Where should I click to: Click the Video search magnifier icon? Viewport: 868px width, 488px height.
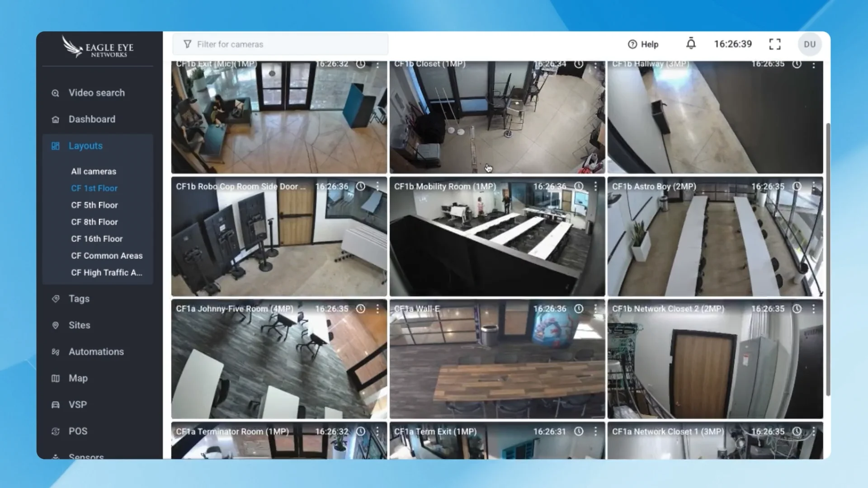55,93
